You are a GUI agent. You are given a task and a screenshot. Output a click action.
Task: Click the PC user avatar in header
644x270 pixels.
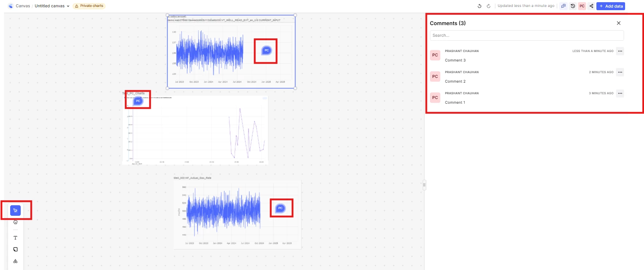(x=582, y=6)
